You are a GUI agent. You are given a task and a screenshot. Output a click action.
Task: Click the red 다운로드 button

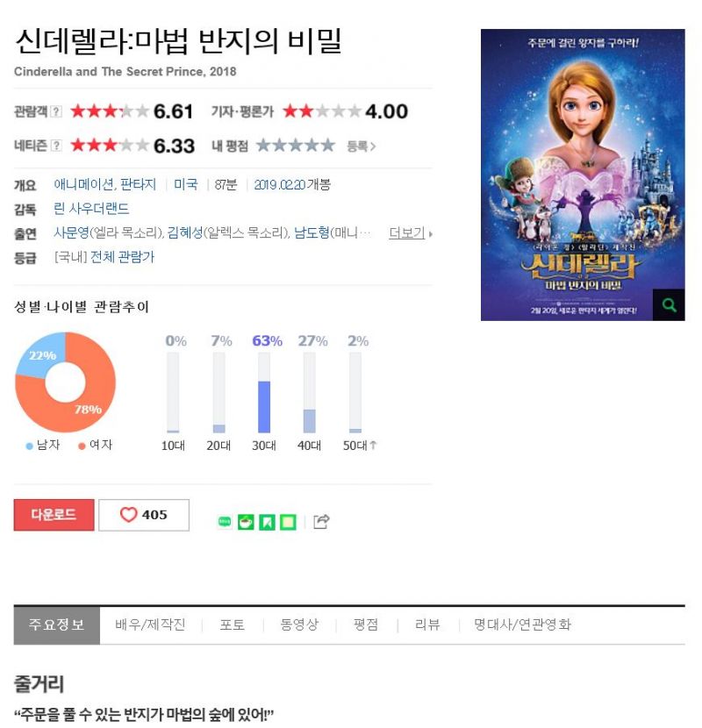pyautogui.click(x=54, y=515)
